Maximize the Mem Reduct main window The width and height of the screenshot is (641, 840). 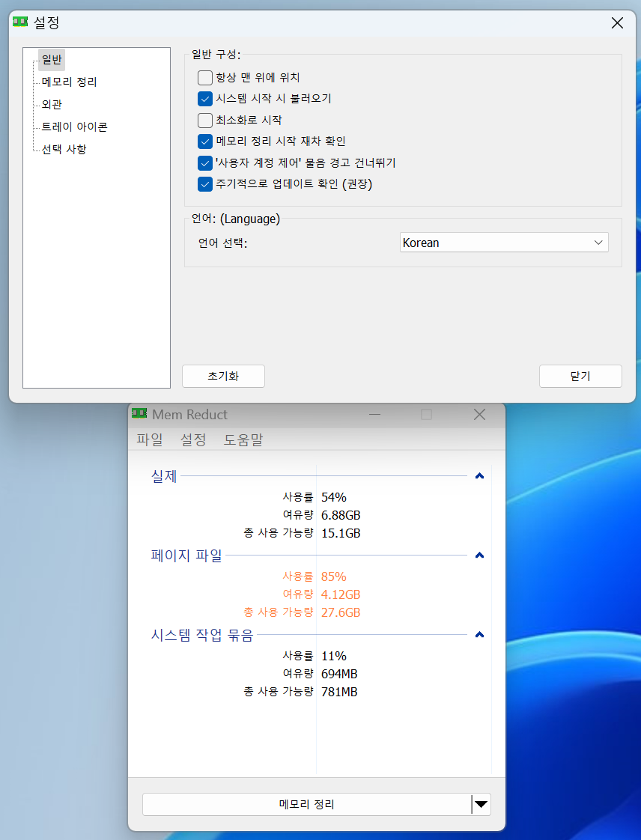click(x=427, y=414)
